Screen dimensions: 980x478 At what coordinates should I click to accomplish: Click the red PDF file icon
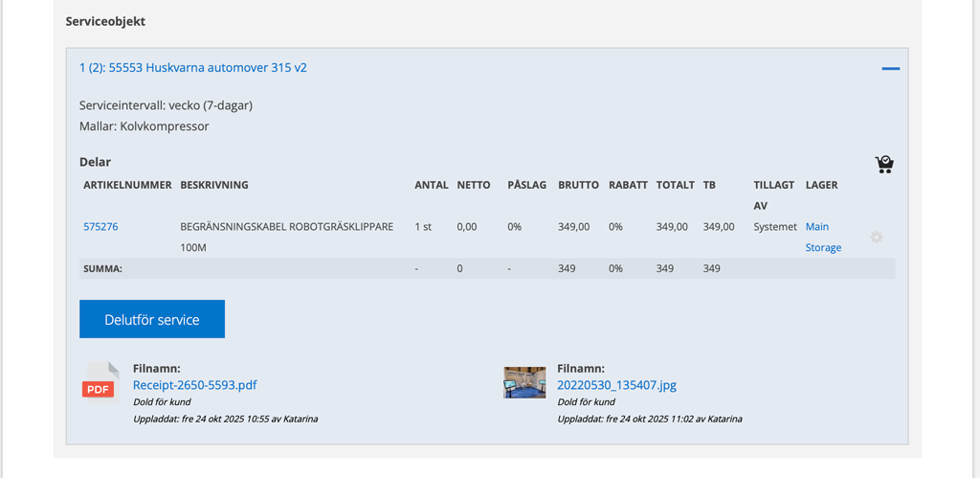pyautogui.click(x=100, y=383)
